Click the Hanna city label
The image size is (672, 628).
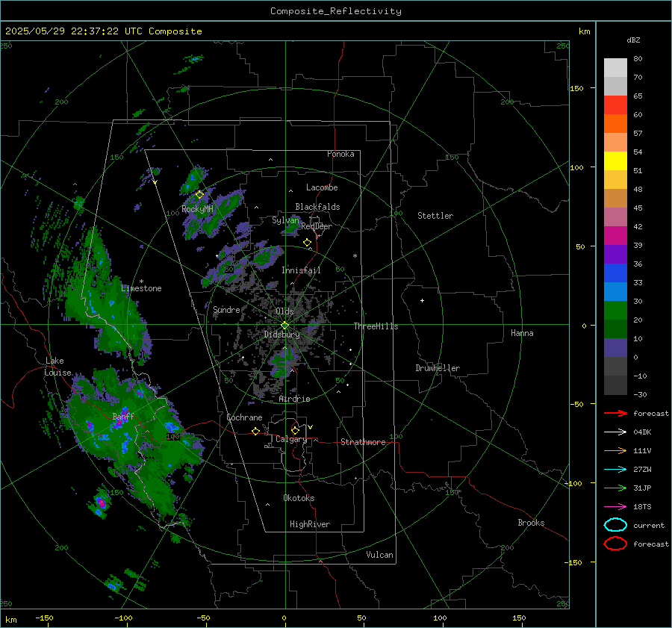point(522,333)
